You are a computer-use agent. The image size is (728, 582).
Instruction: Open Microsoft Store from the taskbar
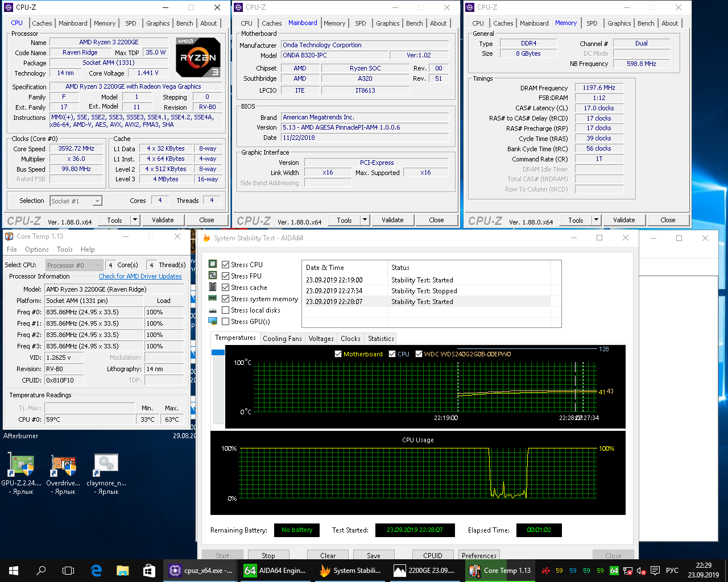[150, 571]
